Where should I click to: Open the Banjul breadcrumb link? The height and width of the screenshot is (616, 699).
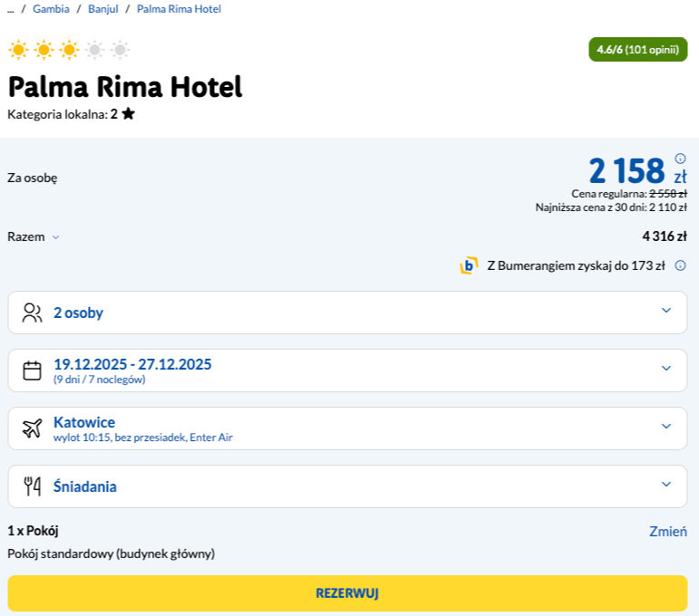[x=103, y=9]
